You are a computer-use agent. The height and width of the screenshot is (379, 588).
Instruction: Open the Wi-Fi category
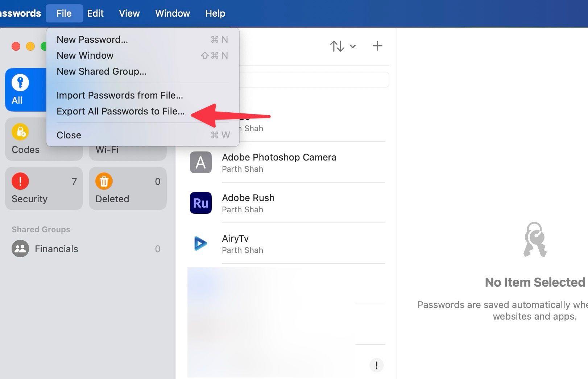[128, 154]
